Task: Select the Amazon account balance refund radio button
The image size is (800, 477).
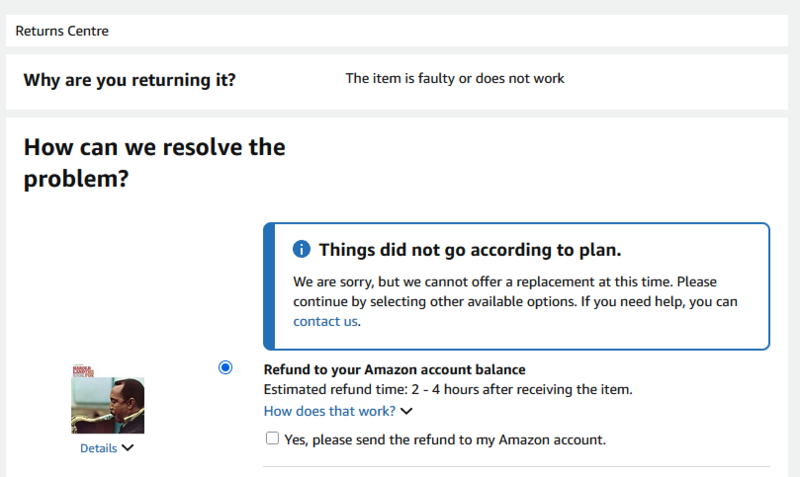Action: click(x=225, y=368)
